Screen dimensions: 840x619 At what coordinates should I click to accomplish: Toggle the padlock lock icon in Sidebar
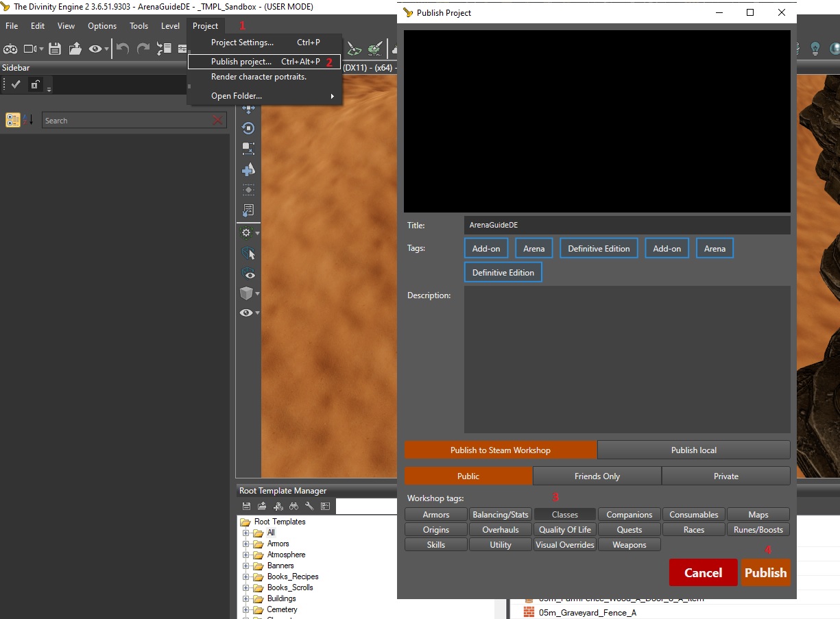(x=36, y=84)
